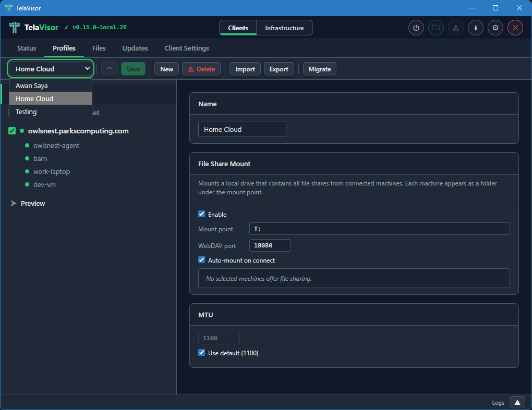This screenshot has height=410, width=532.
Task: Expand the Logs panel arrow
Action: coord(517,402)
